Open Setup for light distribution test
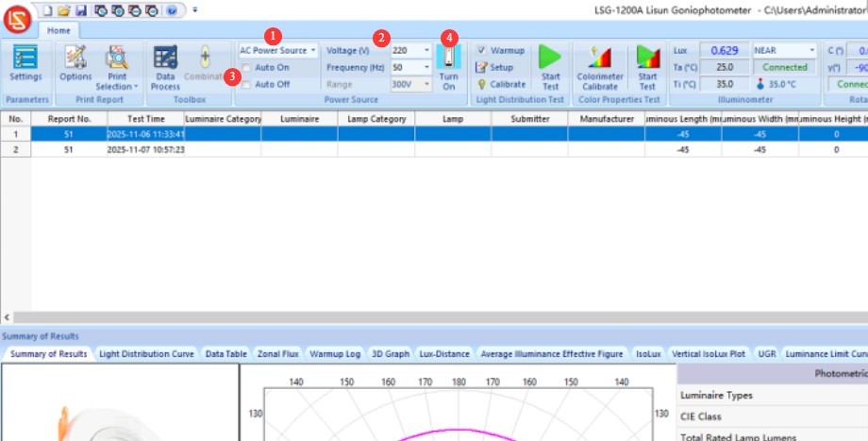 click(495, 67)
